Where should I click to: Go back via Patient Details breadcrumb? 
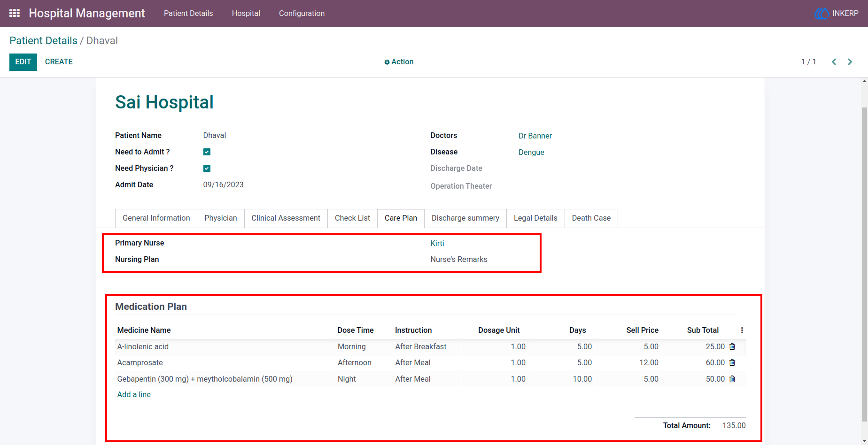pos(43,41)
